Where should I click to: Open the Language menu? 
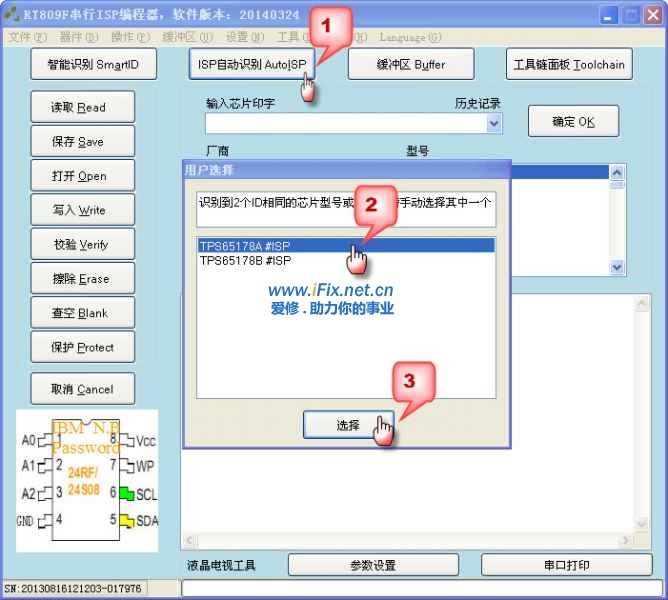click(x=410, y=37)
